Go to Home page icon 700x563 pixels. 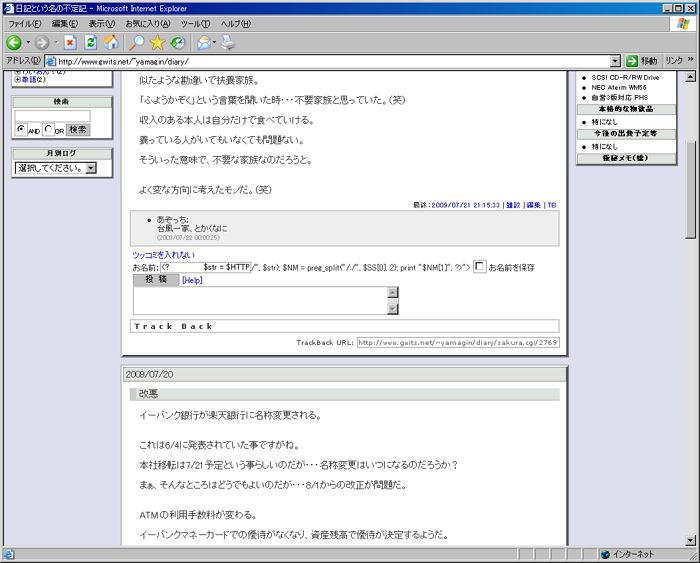point(111,42)
